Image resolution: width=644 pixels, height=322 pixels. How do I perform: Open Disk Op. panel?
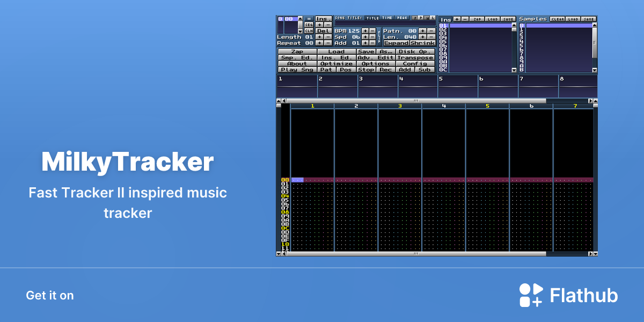pos(415,52)
